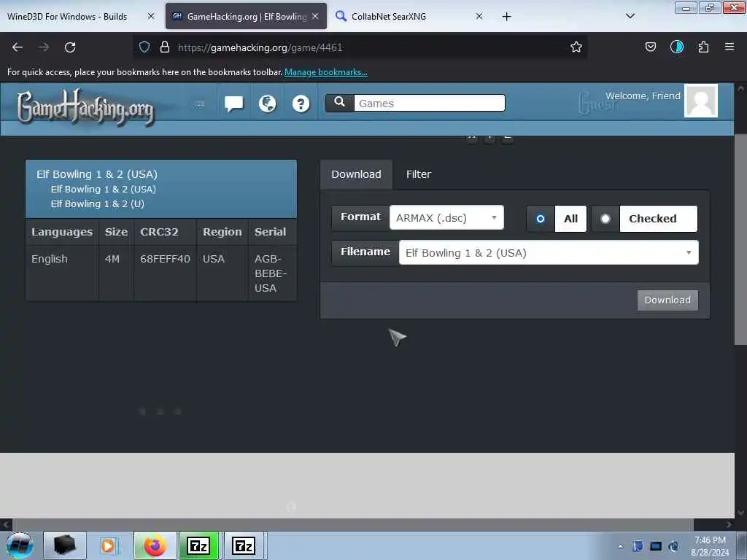
Task: Open the Pocket save icon in toolbar
Action: tap(650, 47)
